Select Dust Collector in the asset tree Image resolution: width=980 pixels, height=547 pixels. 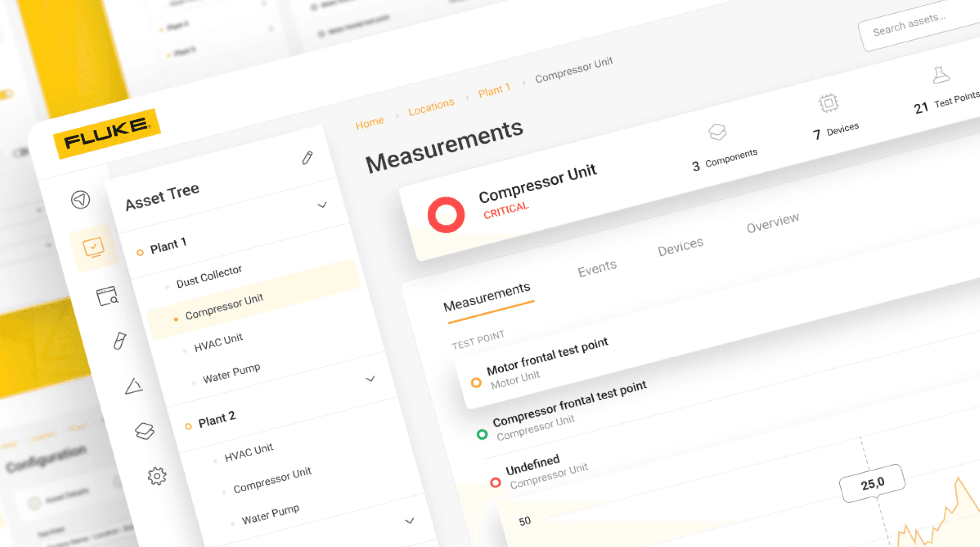click(209, 276)
